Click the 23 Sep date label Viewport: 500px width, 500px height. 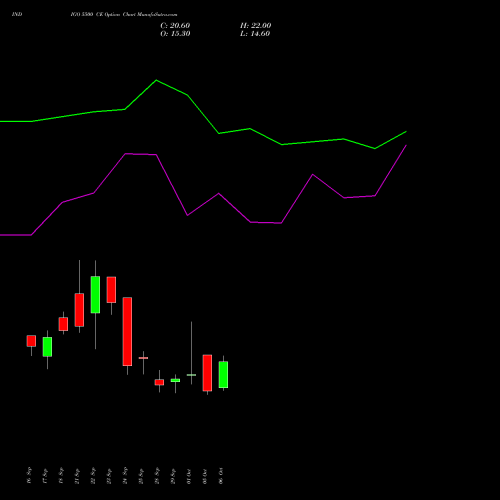[109, 475]
